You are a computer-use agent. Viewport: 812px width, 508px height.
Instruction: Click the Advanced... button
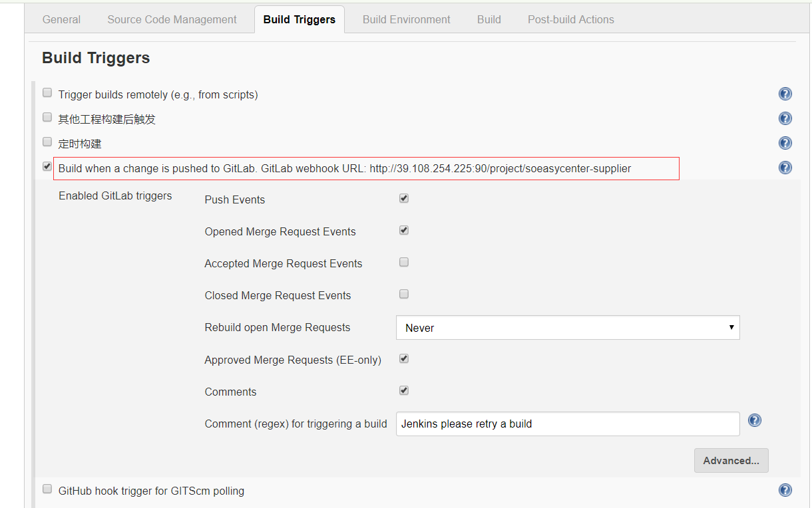731,460
